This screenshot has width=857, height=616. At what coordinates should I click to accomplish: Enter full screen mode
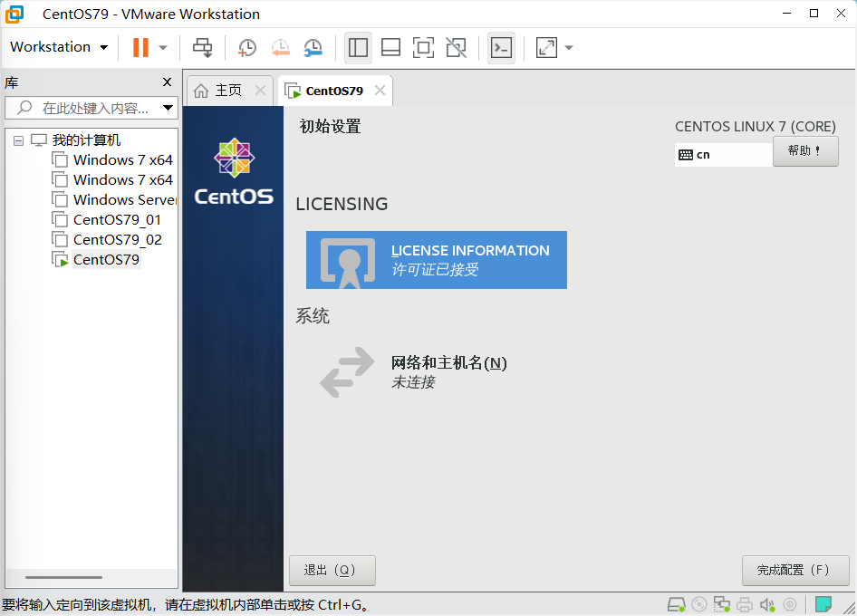tap(423, 47)
